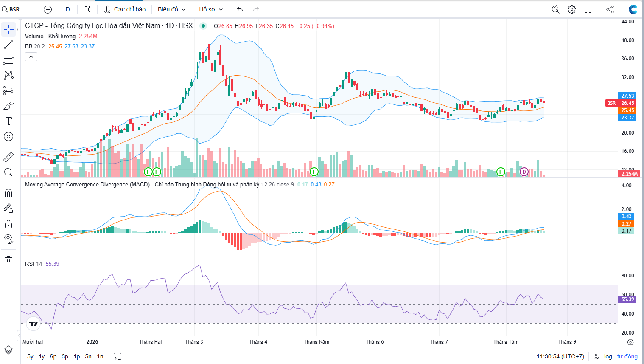Image resolution: width=644 pixels, height=364 pixels.
Task: Select the crosshair cursor tool
Action: pos(8,29)
